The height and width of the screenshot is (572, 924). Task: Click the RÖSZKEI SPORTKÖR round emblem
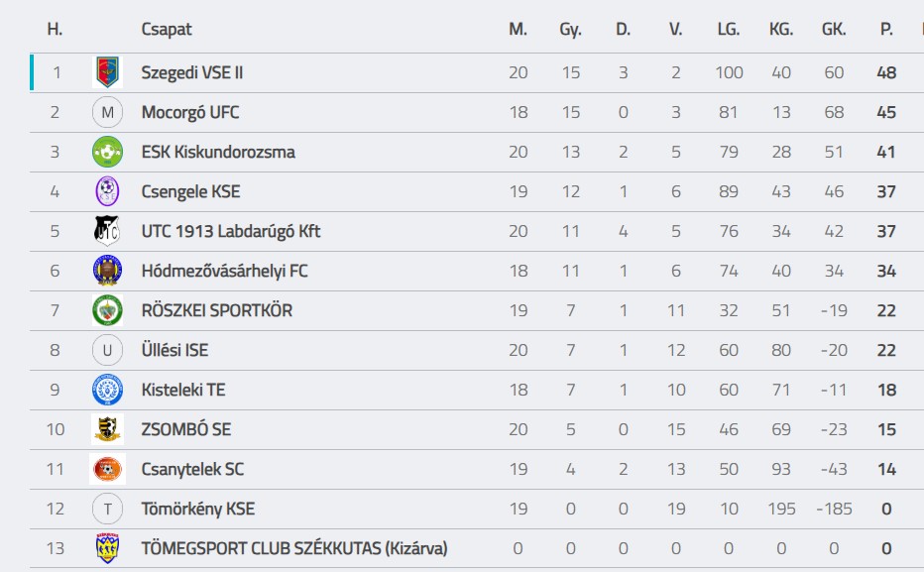click(107, 310)
